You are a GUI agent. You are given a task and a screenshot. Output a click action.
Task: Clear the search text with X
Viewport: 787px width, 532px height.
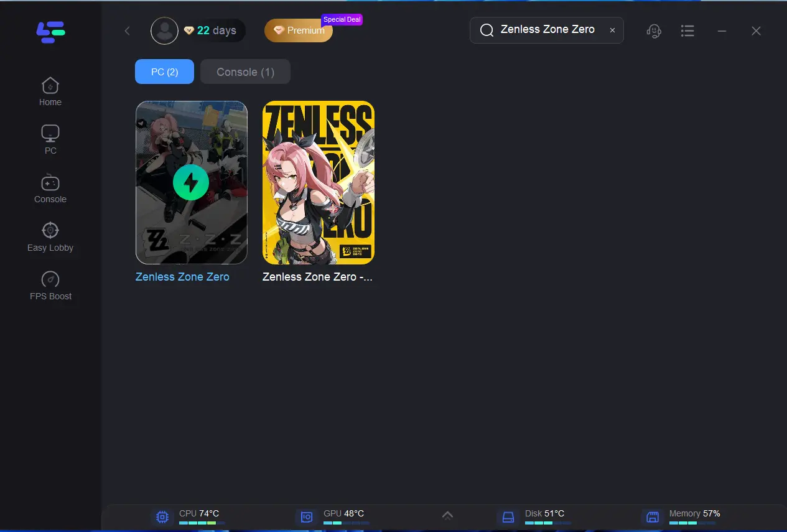pos(612,30)
